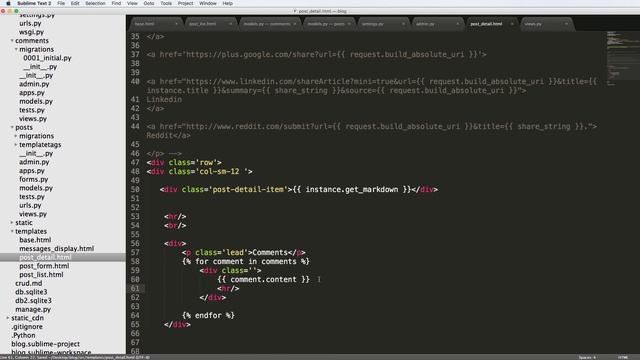640x360 pixels.
Task: Open wsgi.py in the sidebar
Action: tap(31, 32)
